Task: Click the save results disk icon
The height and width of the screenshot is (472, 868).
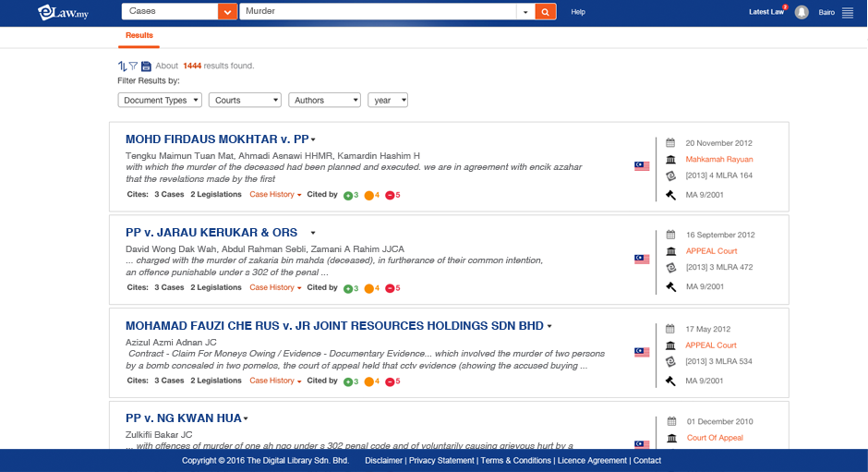Action: [x=146, y=67]
